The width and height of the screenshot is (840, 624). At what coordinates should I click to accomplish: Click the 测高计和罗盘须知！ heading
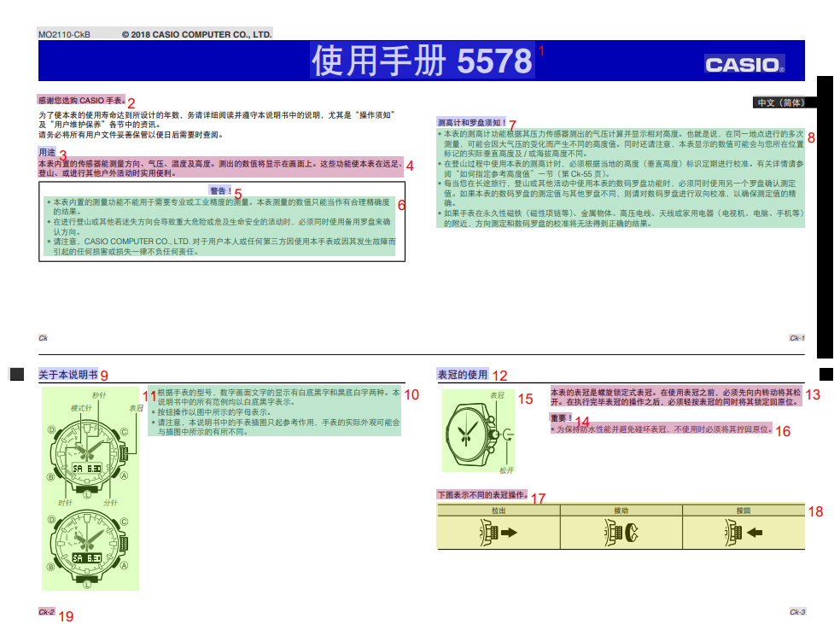[471, 123]
